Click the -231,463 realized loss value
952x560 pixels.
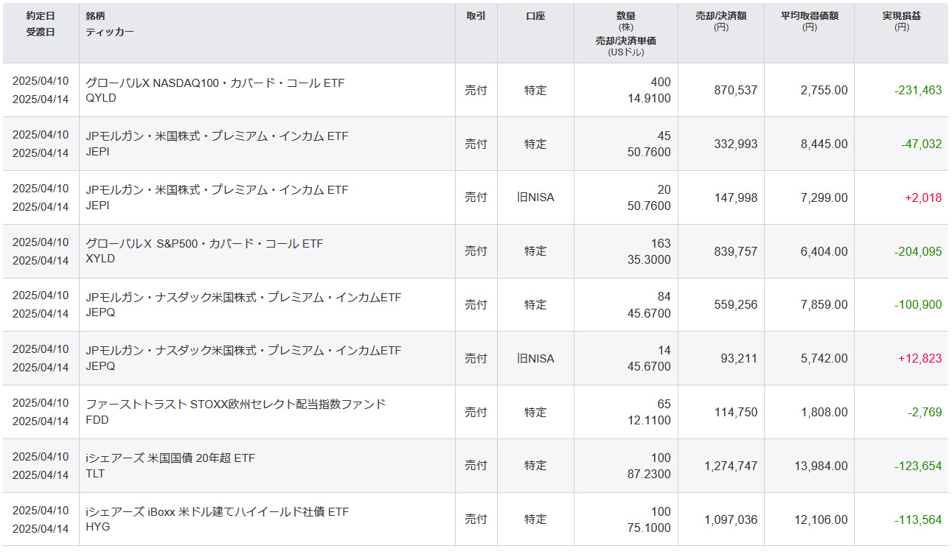[x=917, y=91]
